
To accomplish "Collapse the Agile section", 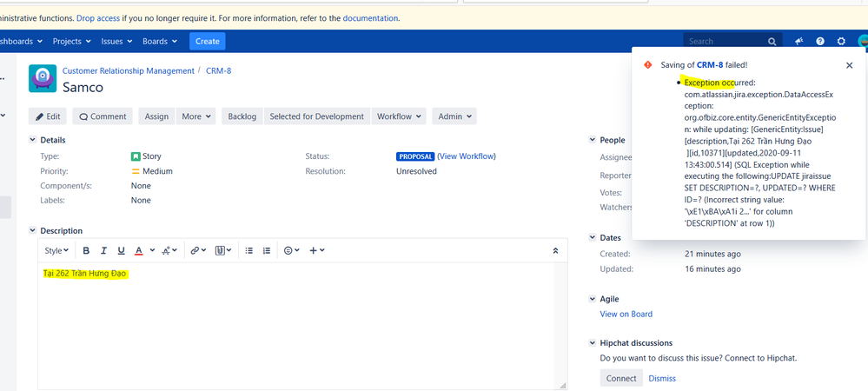I will point(593,299).
